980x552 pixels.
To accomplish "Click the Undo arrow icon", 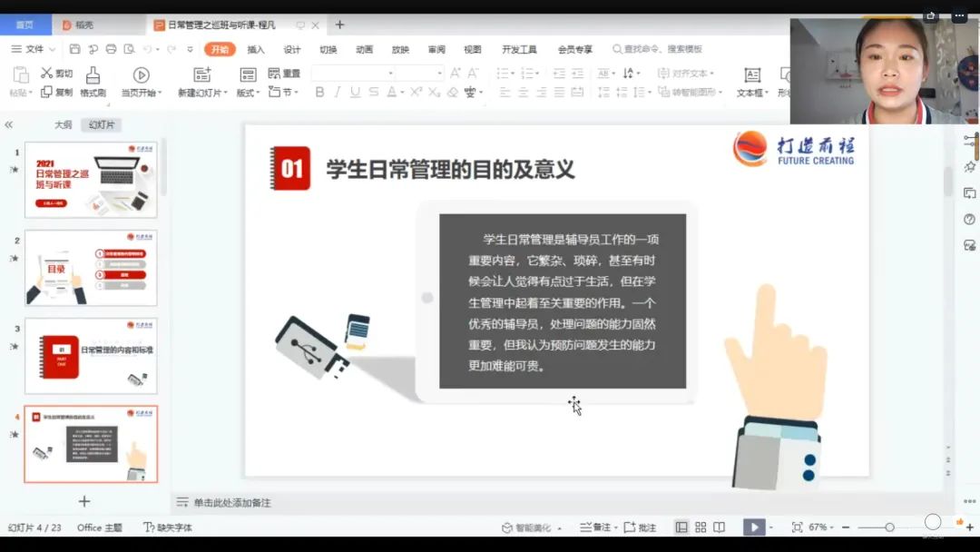I will (148, 49).
